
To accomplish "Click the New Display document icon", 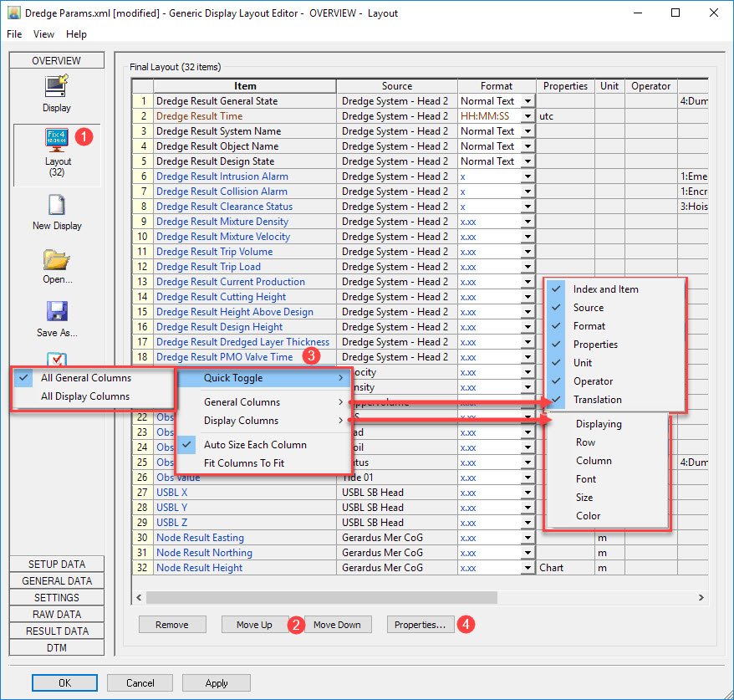I will (57, 206).
